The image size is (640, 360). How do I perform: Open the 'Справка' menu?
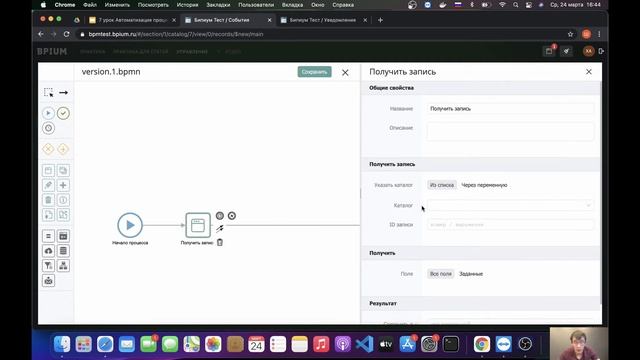[x=343, y=5]
